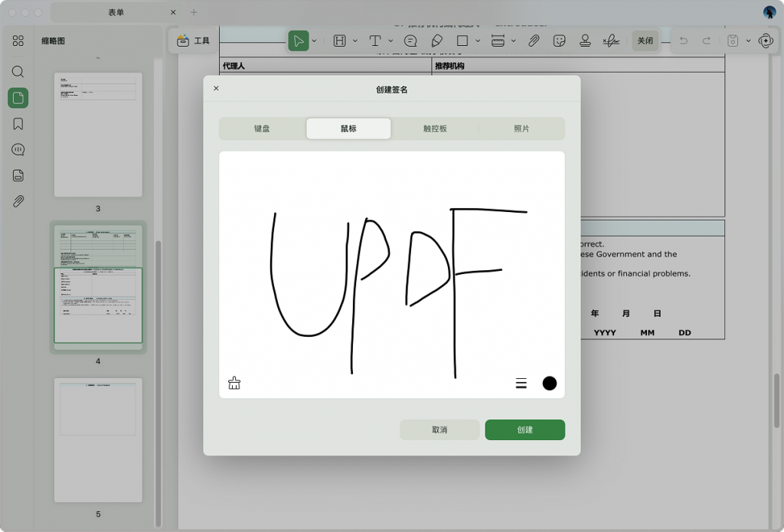Switch to the 键盘 signature tab

click(262, 129)
